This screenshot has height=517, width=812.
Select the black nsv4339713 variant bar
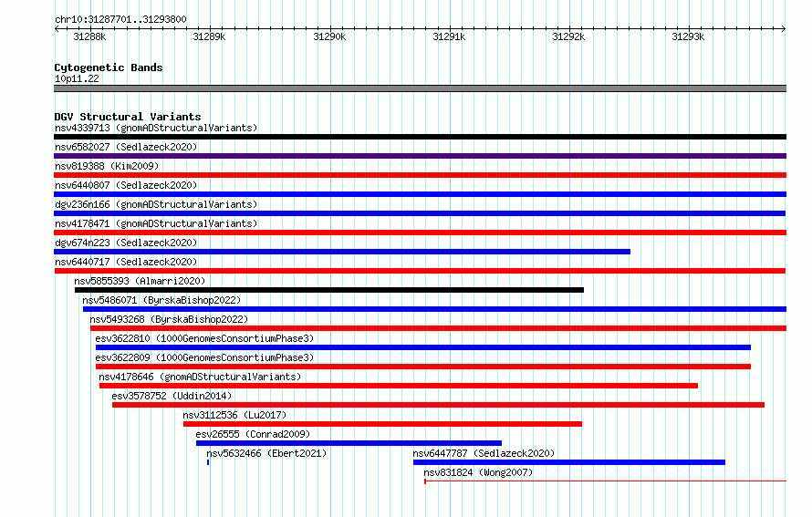click(420, 137)
